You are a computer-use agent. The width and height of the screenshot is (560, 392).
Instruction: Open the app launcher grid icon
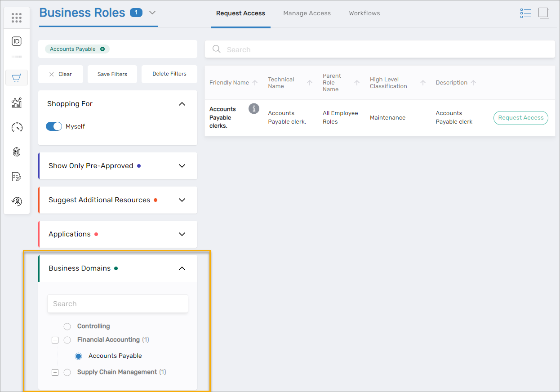(x=17, y=18)
